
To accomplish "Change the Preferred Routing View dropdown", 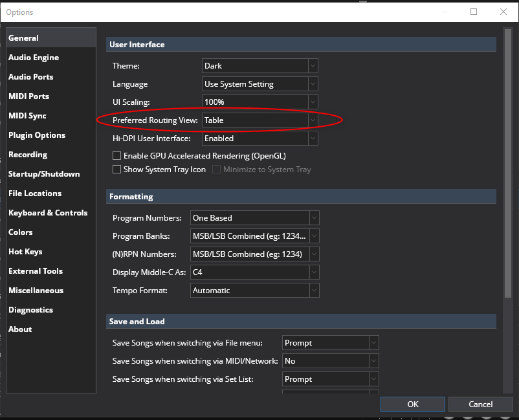I will click(x=259, y=120).
